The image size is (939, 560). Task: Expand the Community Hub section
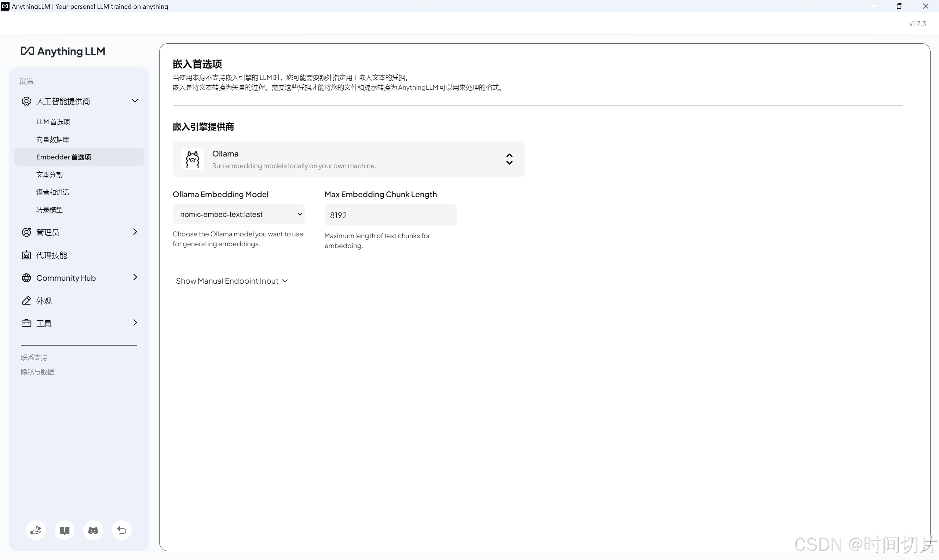pos(135,277)
